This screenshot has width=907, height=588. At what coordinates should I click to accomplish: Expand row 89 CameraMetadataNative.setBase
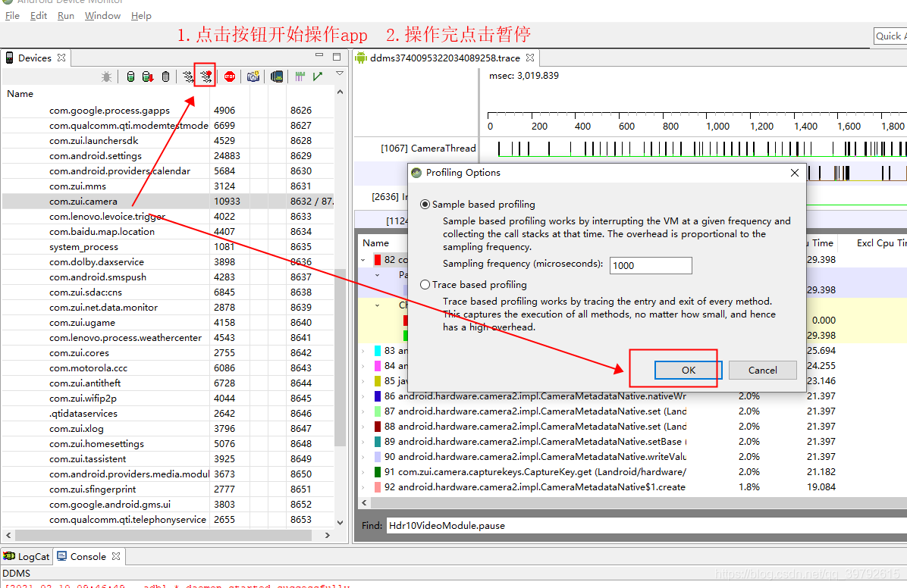point(363,442)
